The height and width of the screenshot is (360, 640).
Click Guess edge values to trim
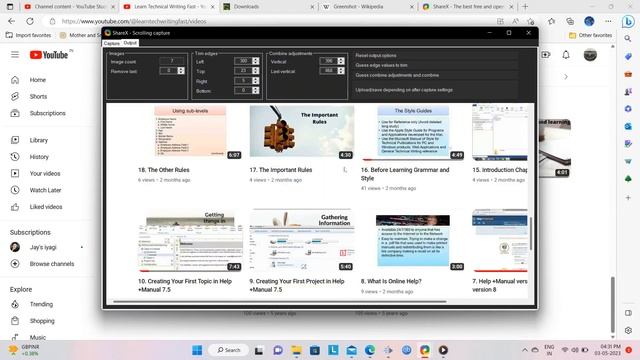pos(436,65)
